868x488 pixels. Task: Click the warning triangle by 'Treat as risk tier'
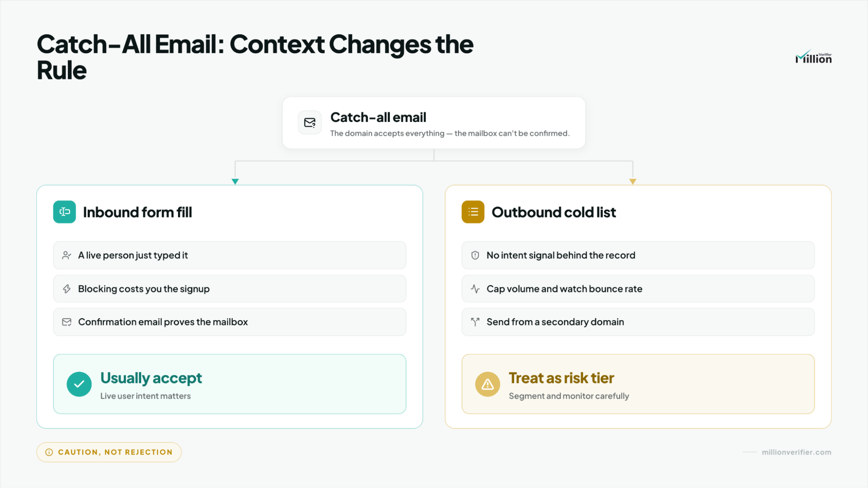[x=488, y=384]
